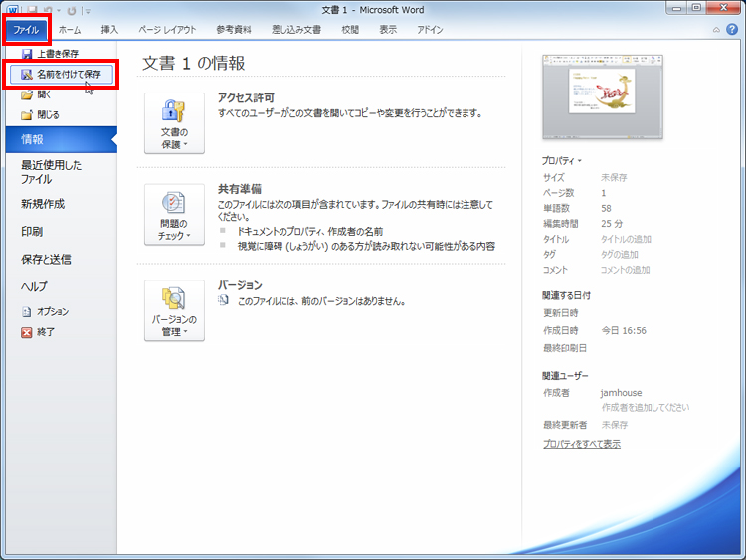Click 終了 to exit Word
The height and width of the screenshot is (560, 746).
tap(38, 332)
